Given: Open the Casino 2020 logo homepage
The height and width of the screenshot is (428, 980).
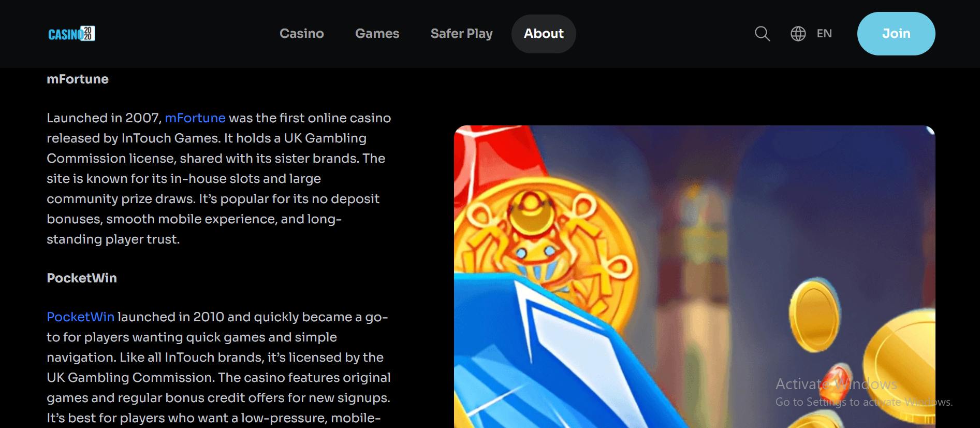Looking at the screenshot, I should [x=71, y=34].
